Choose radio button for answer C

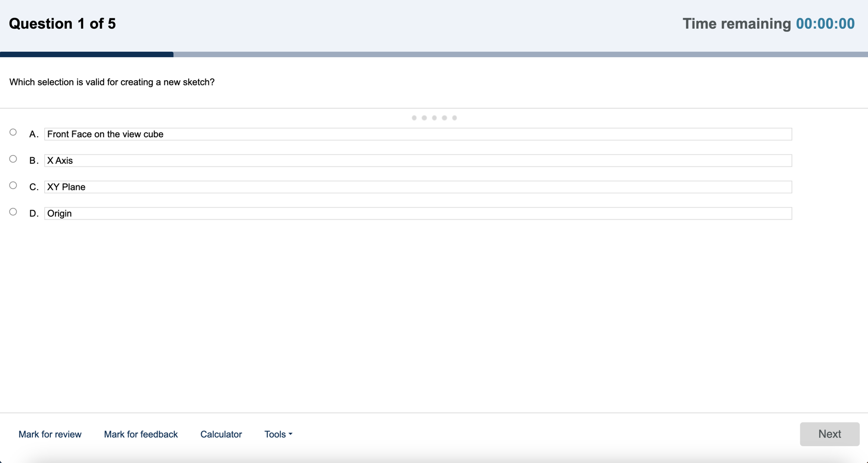tap(13, 185)
